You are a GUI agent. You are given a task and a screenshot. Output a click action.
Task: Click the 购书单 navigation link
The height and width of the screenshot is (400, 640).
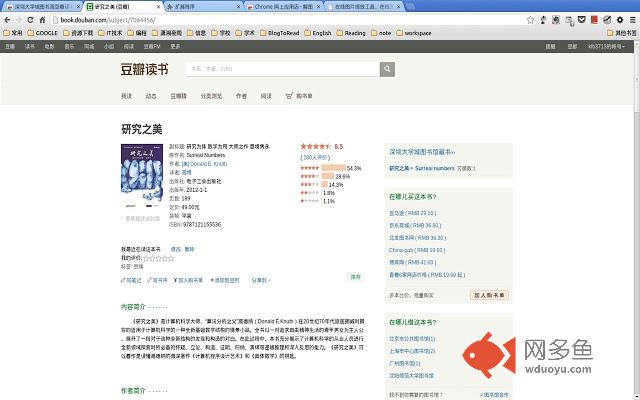click(x=304, y=96)
